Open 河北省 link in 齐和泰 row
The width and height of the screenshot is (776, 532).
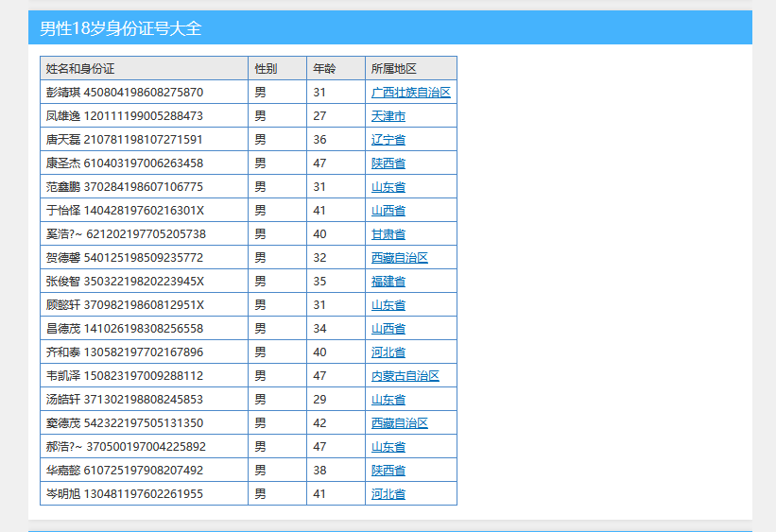pyautogui.click(x=388, y=352)
